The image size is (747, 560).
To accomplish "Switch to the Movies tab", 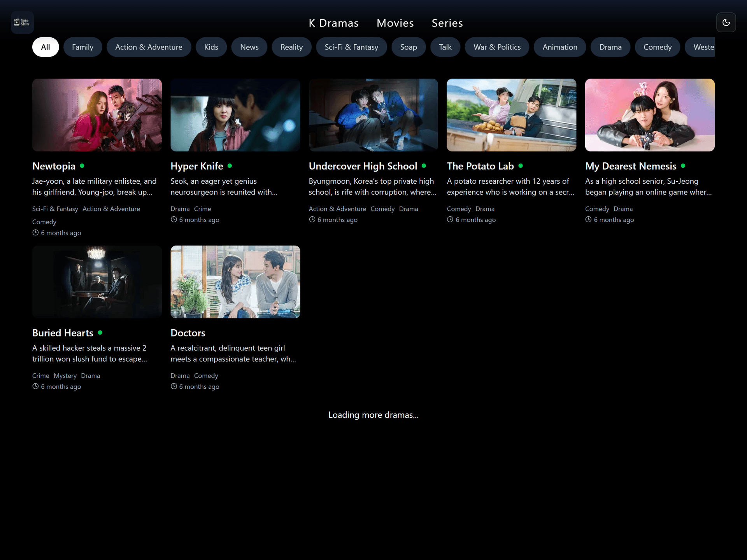I will coord(395,23).
